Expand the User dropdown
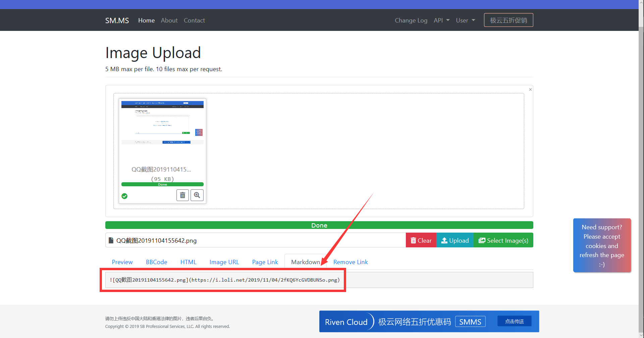The height and width of the screenshot is (338, 644). coord(465,20)
